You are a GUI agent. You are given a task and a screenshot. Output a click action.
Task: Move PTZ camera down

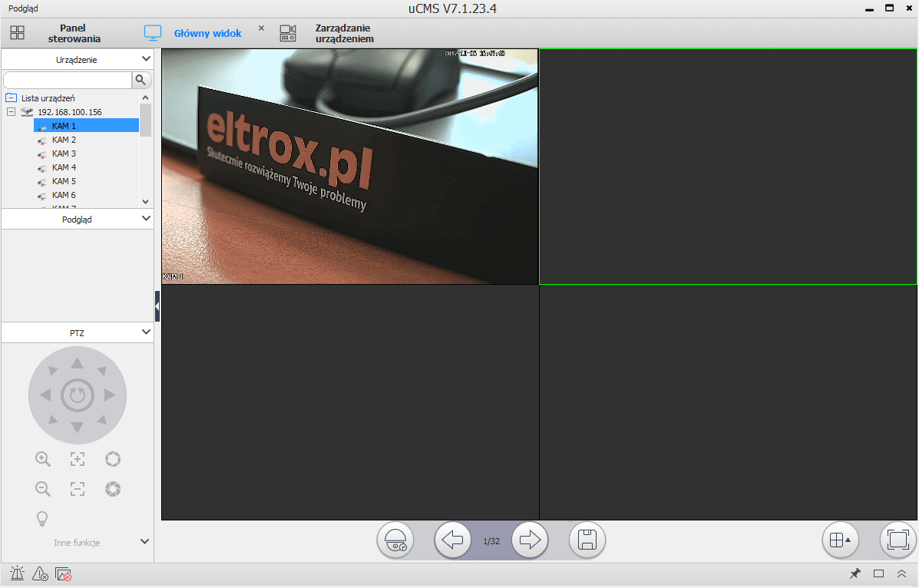click(77, 427)
